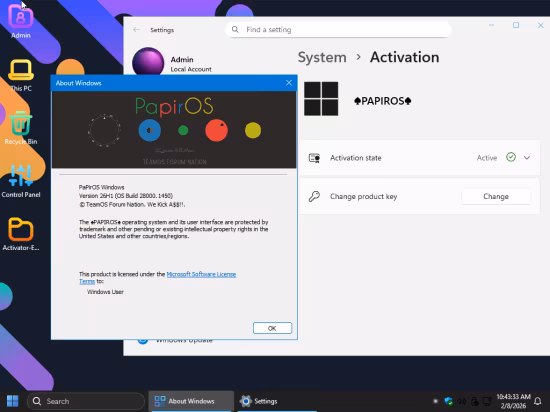The image size is (550, 412).
Task: Minimize the Settings window
Action: coord(491,25)
